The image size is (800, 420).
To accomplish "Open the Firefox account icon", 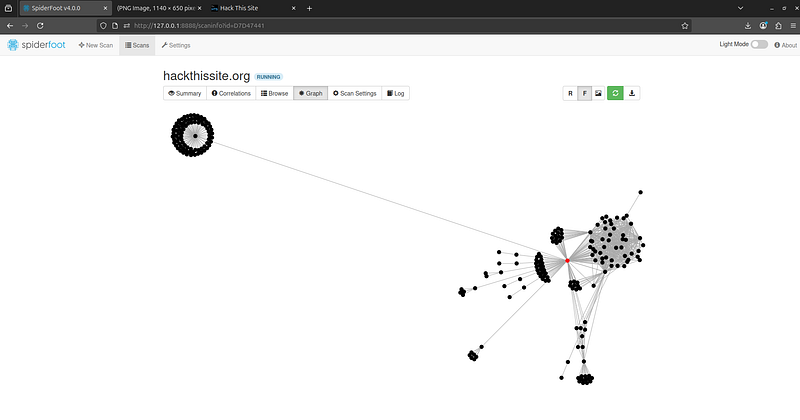I will (763, 26).
